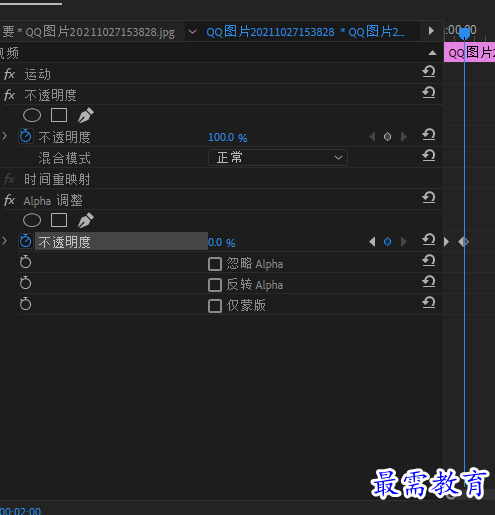The height and width of the screenshot is (515, 495).
Task: Add keyframe for 100.0 % opacity
Action: [387, 137]
